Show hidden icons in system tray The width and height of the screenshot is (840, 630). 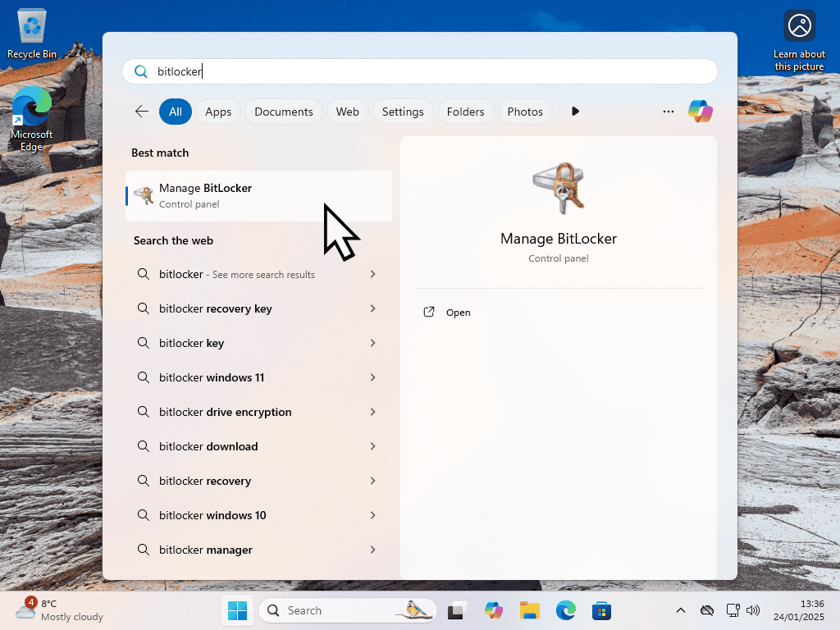(680, 610)
